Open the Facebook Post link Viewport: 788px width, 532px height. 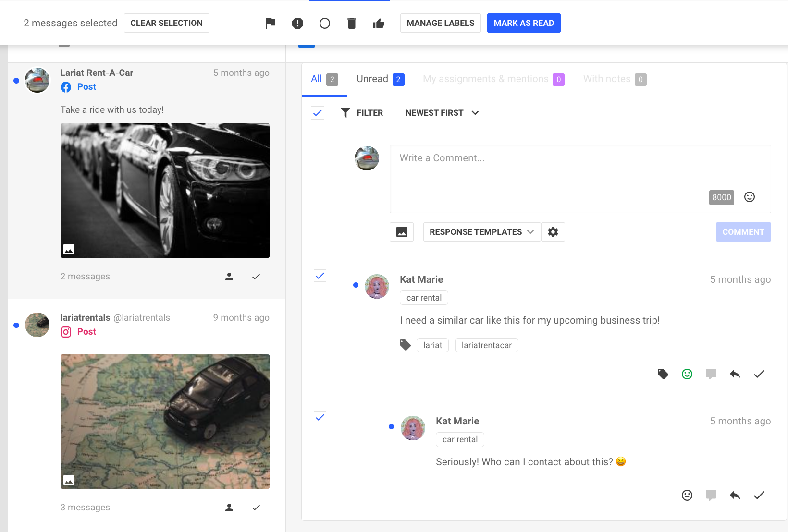tap(86, 87)
